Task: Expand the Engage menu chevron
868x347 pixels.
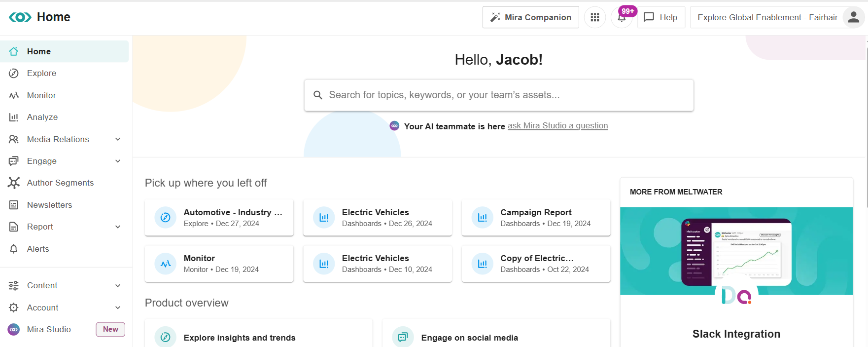Action: pos(118,161)
